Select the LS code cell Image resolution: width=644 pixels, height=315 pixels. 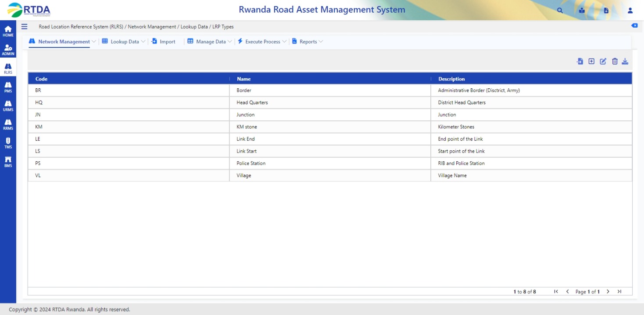click(129, 151)
